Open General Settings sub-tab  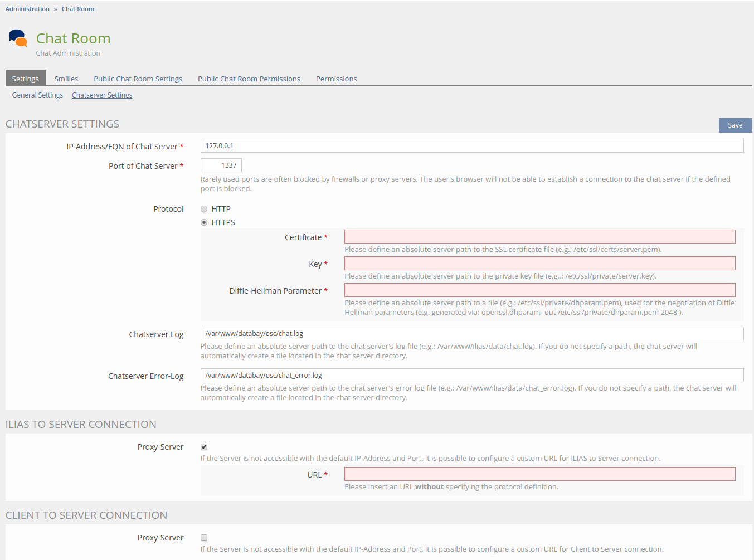tap(37, 95)
